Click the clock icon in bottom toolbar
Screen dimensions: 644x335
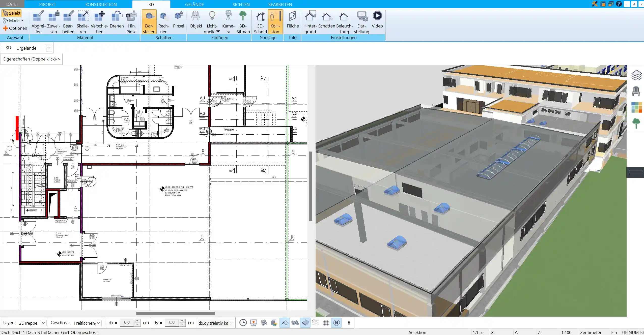243,323
